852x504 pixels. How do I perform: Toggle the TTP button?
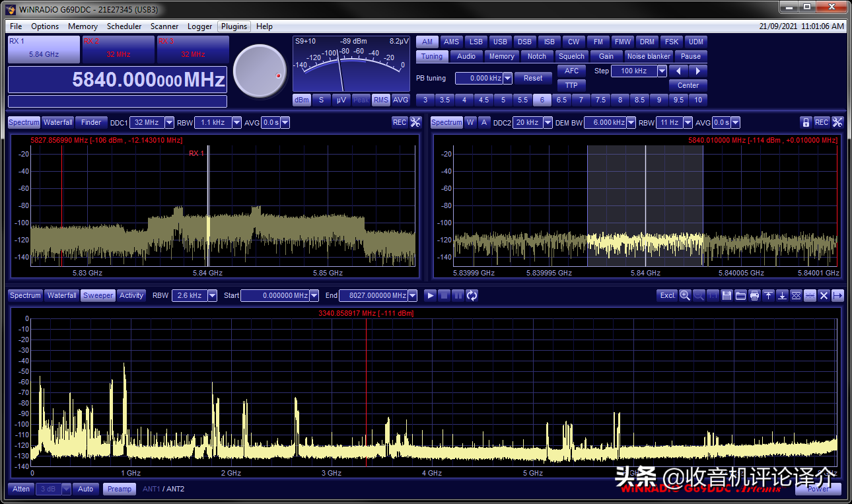pos(572,85)
